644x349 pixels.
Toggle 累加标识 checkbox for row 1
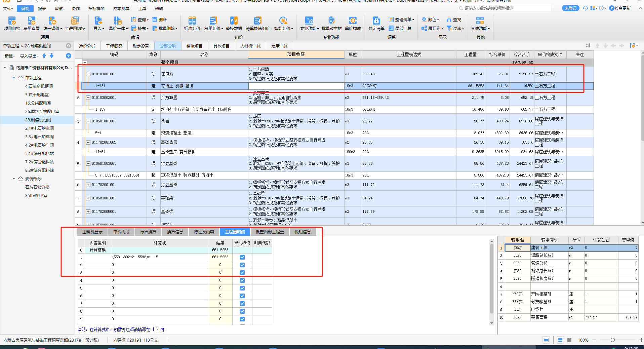pyautogui.click(x=242, y=257)
